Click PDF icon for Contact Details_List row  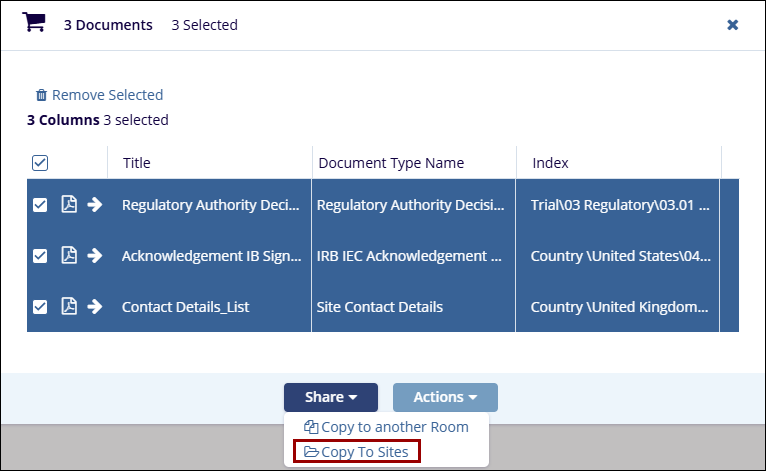pyautogui.click(x=69, y=307)
